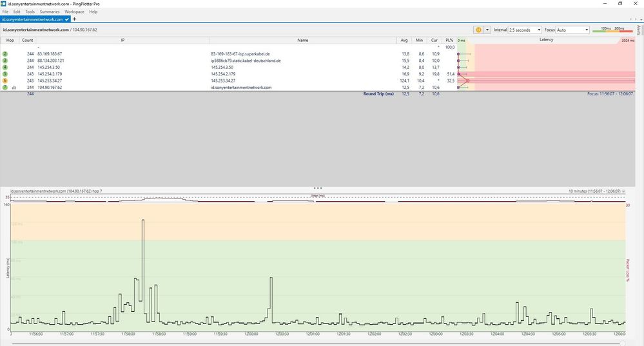Open the Interval 2,5 seconds dropdown
Image resolution: width=644 pixels, height=346 pixels.
525,30
